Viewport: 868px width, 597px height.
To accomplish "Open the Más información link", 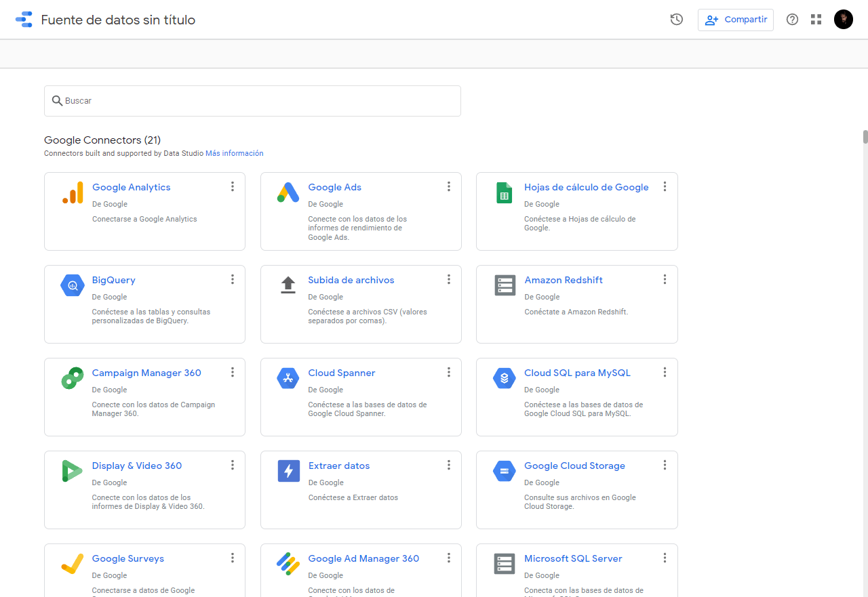I will pyautogui.click(x=235, y=154).
